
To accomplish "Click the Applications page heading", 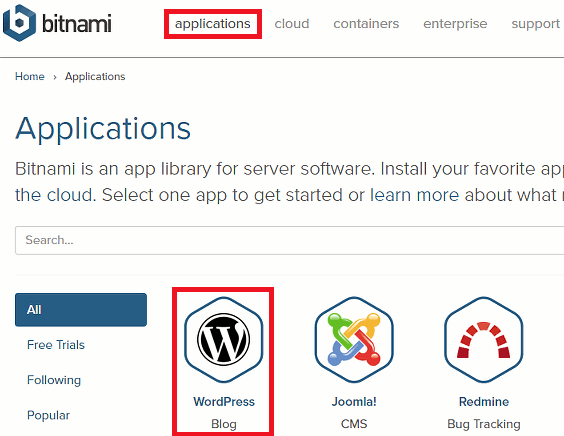I will click(103, 129).
